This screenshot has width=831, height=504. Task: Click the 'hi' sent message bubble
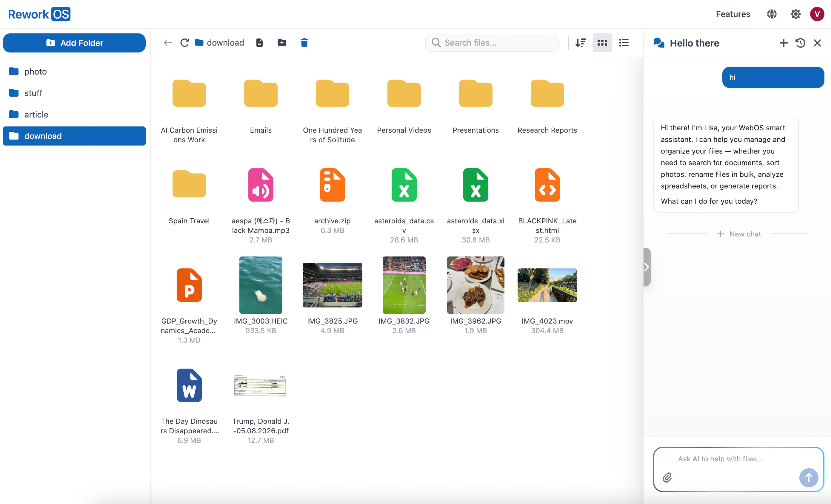pos(773,77)
